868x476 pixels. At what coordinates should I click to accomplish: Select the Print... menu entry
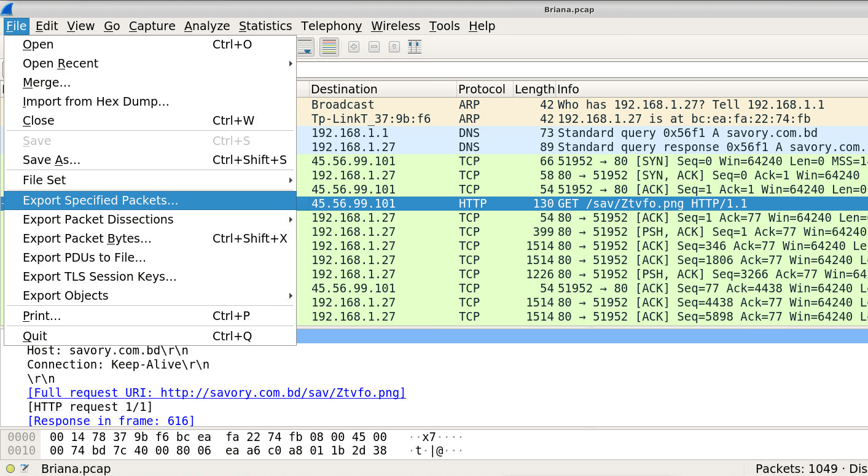pyautogui.click(x=150, y=316)
